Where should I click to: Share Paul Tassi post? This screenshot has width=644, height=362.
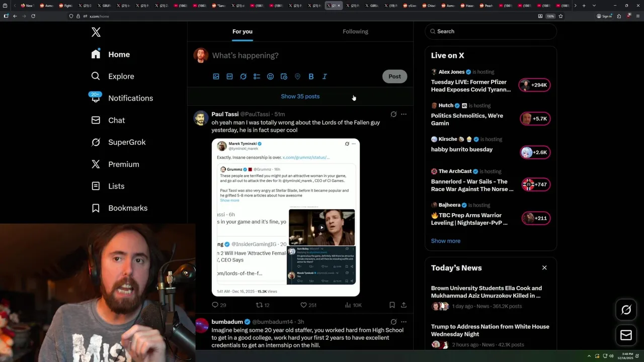(x=404, y=305)
